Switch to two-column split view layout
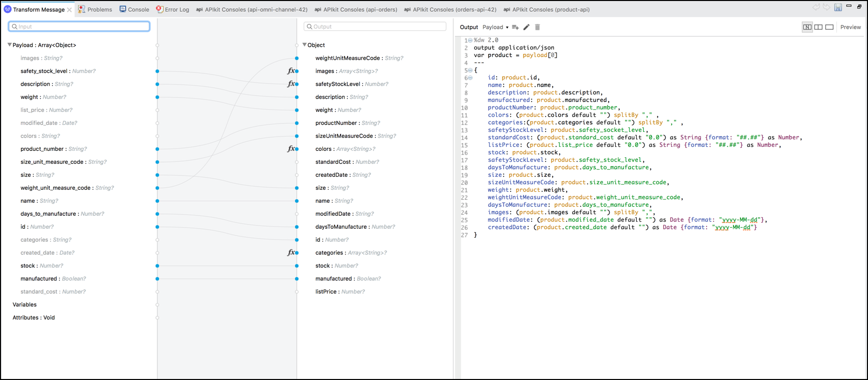The height and width of the screenshot is (380, 868). pos(818,27)
